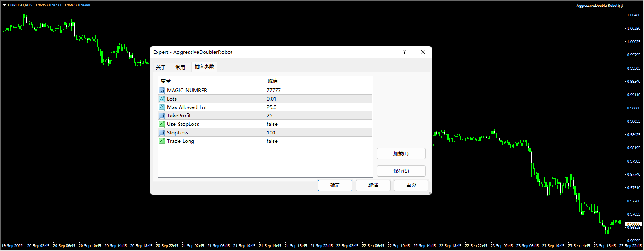Image resolution: width=644 pixels, height=251 pixels.
Task: Click the 保存(S) save button
Action: (401, 171)
